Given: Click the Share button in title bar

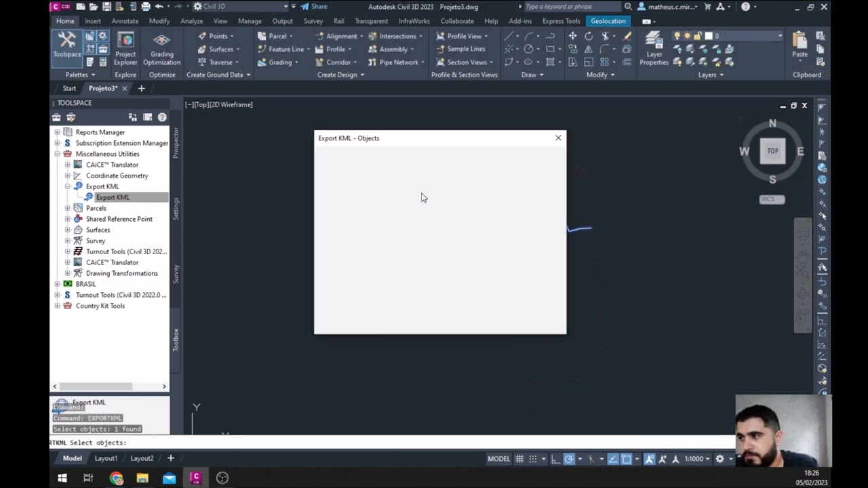Looking at the screenshot, I should click(x=314, y=7).
